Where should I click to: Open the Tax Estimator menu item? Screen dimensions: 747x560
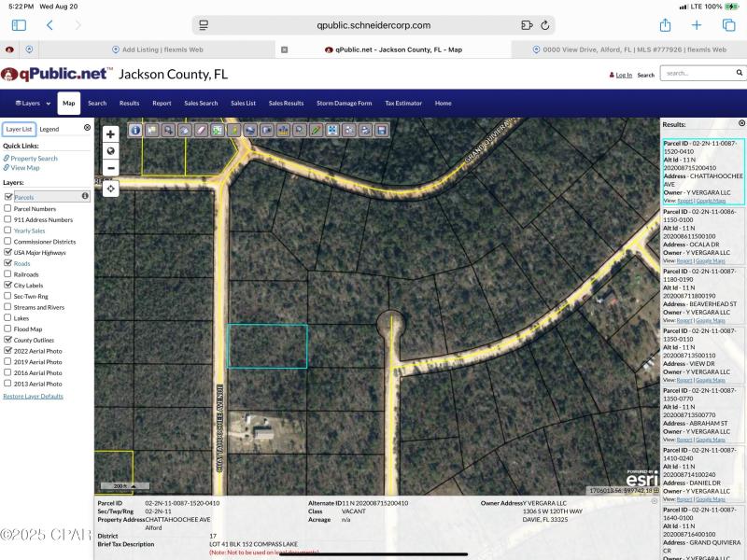[x=403, y=104]
